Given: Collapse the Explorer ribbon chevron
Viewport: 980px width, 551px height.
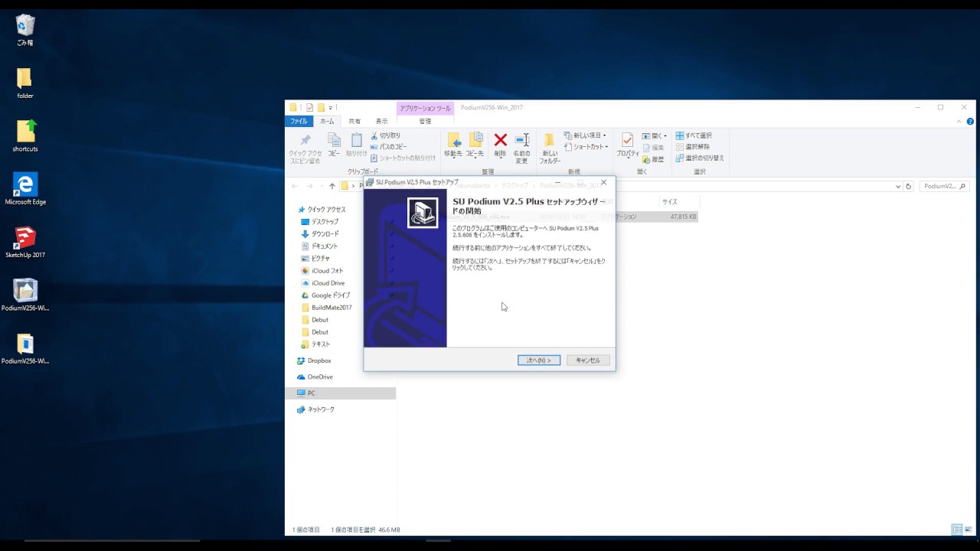Looking at the screenshot, I should 959,122.
